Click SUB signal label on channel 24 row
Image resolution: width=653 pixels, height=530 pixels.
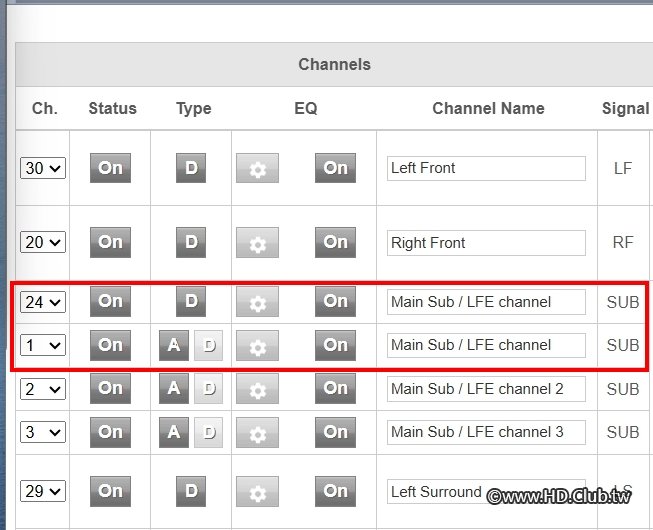click(623, 302)
